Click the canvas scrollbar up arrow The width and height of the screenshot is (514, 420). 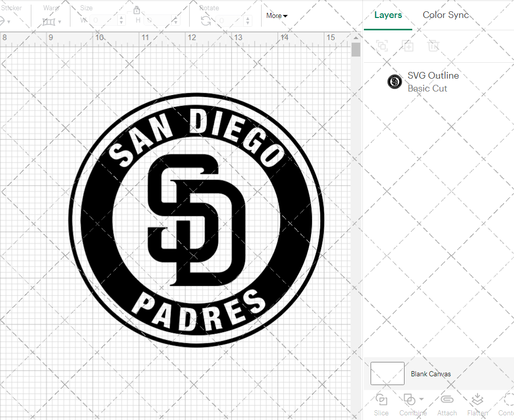coord(356,38)
